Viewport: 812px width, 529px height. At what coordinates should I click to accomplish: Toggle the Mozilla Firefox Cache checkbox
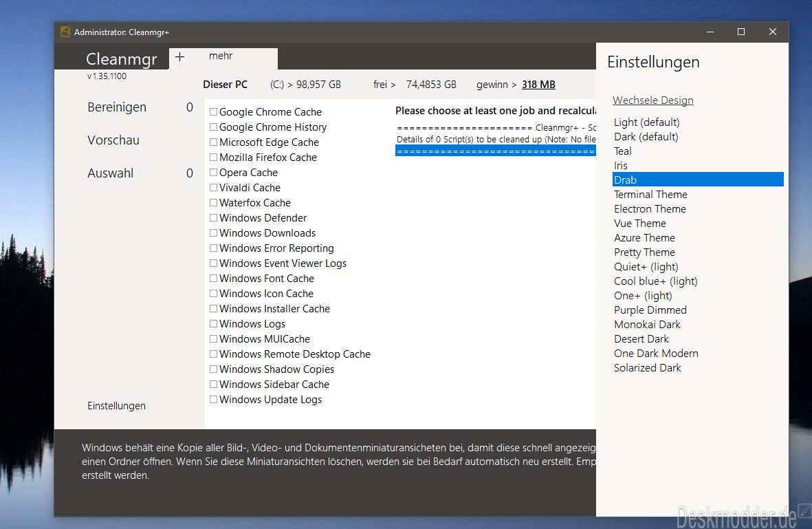213,157
